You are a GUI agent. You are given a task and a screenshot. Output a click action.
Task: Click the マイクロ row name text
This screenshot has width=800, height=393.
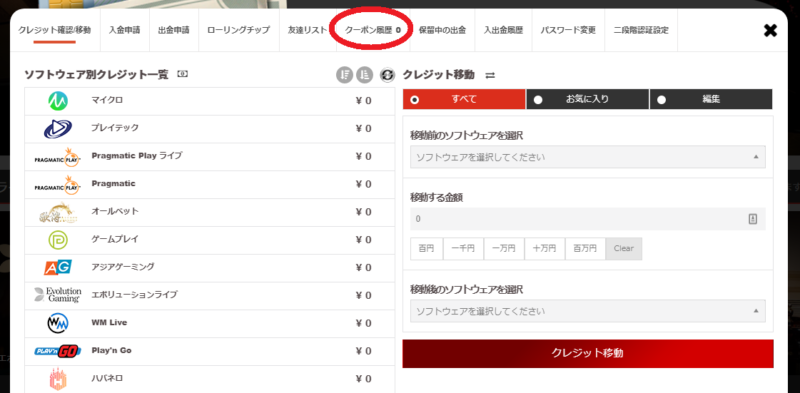click(x=107, y=100)
